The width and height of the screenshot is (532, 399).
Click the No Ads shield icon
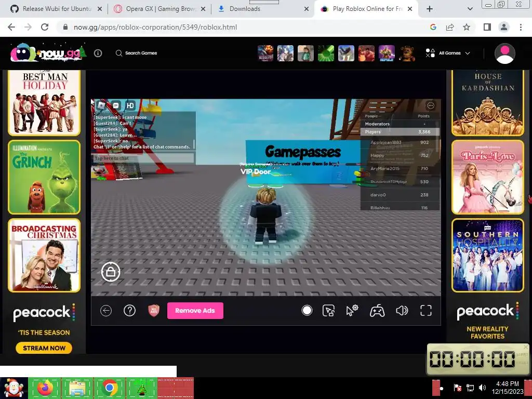[x=154, y=311]
